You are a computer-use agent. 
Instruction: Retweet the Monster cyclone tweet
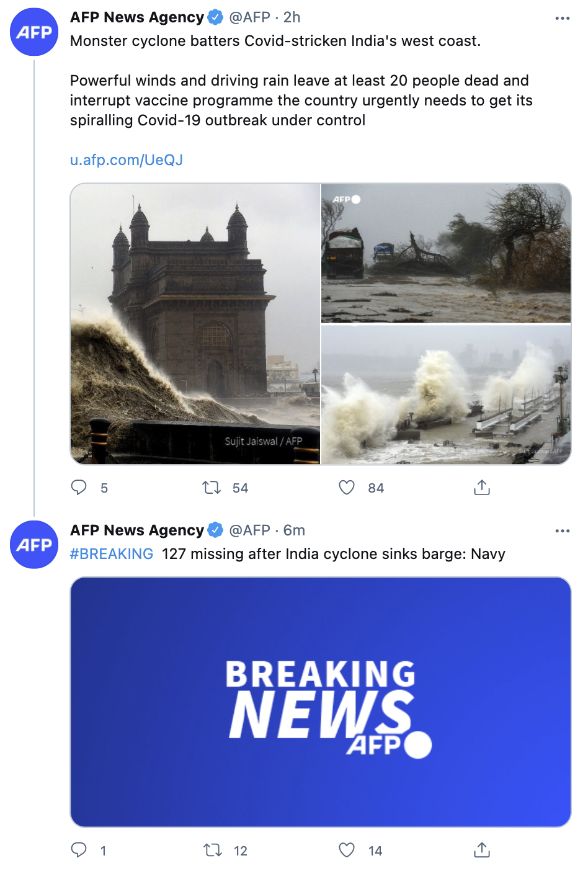(212, 488)
